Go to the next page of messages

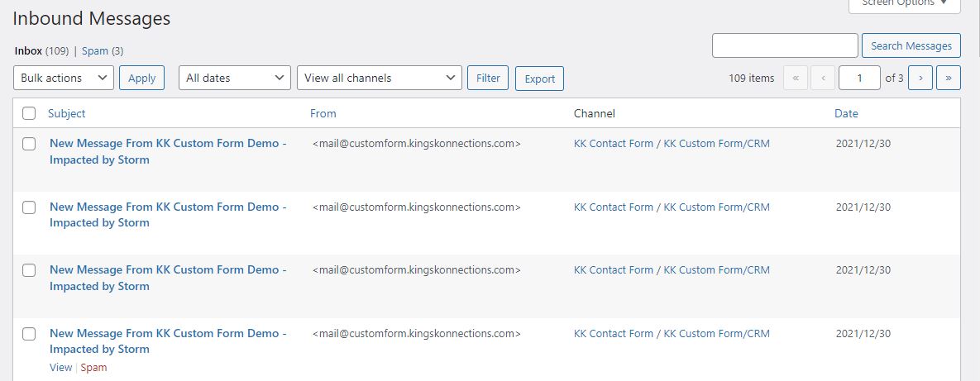click(x=920, y=78)
